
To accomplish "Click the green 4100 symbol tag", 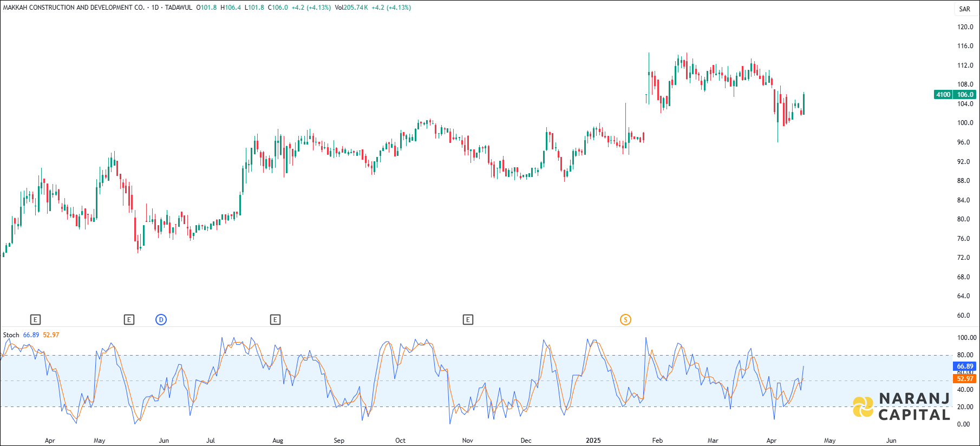I will tap(943, 95).
